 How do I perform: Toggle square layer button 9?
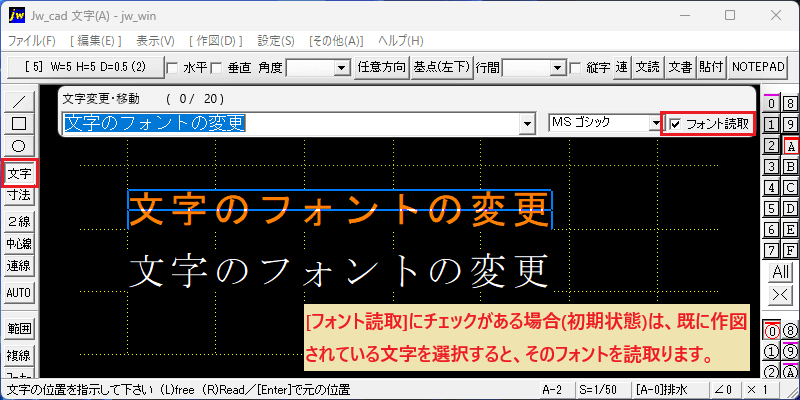pyautogui.click(x=790, y=124)
